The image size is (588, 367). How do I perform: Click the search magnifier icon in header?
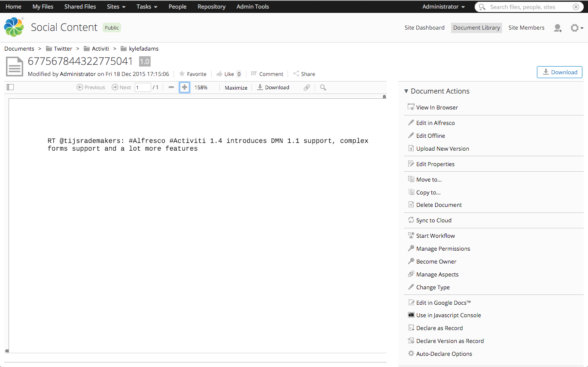click(x=482, y=7)
